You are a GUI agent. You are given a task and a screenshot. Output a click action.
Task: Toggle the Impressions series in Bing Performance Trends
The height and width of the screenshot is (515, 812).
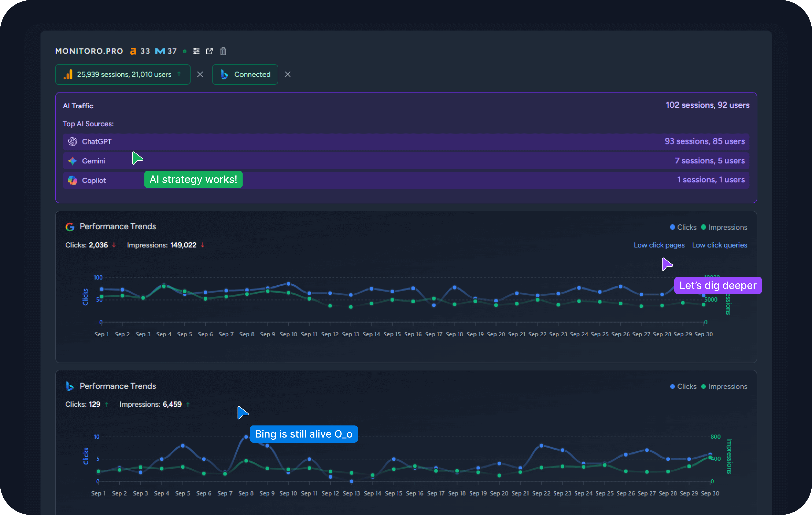click(724, 386)
